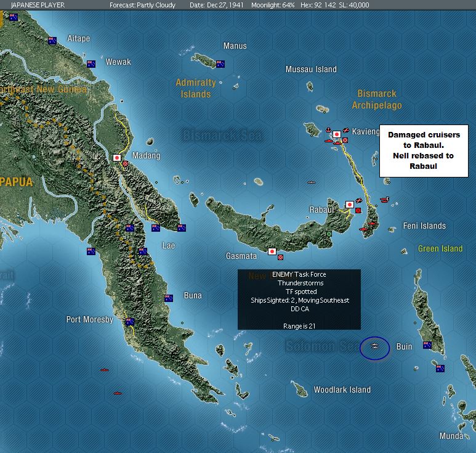Select the Australian flag base at Buna
Viewport: 476px width, 453px height.
click(x=169, y=298)
